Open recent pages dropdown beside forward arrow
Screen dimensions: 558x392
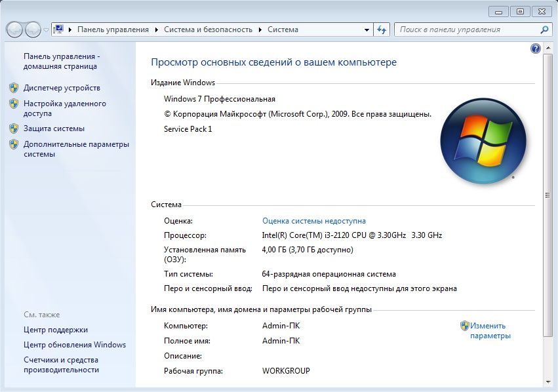[x=46, y=30]
